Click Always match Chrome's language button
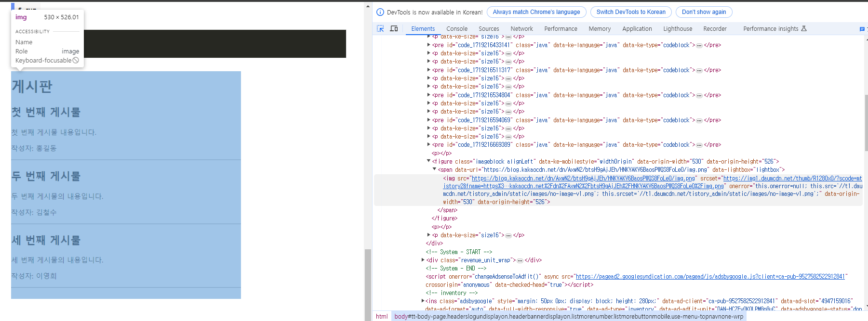 click(x=536, y=12)
